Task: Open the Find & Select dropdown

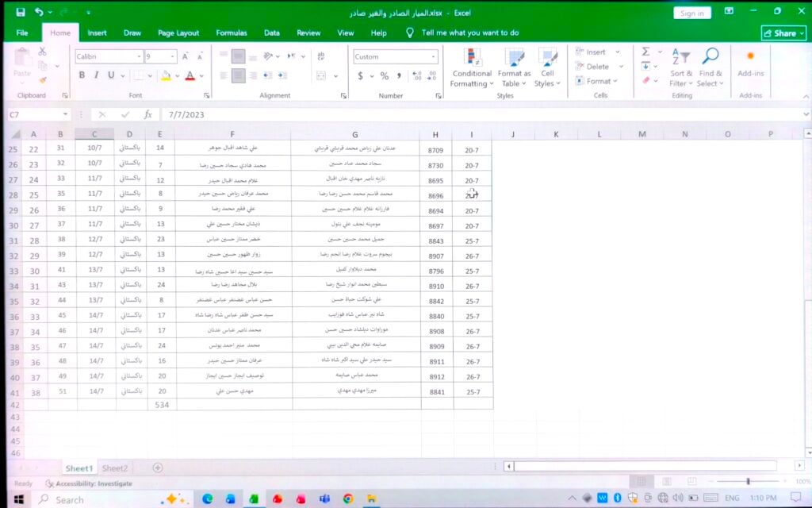Action: point(710,68)
